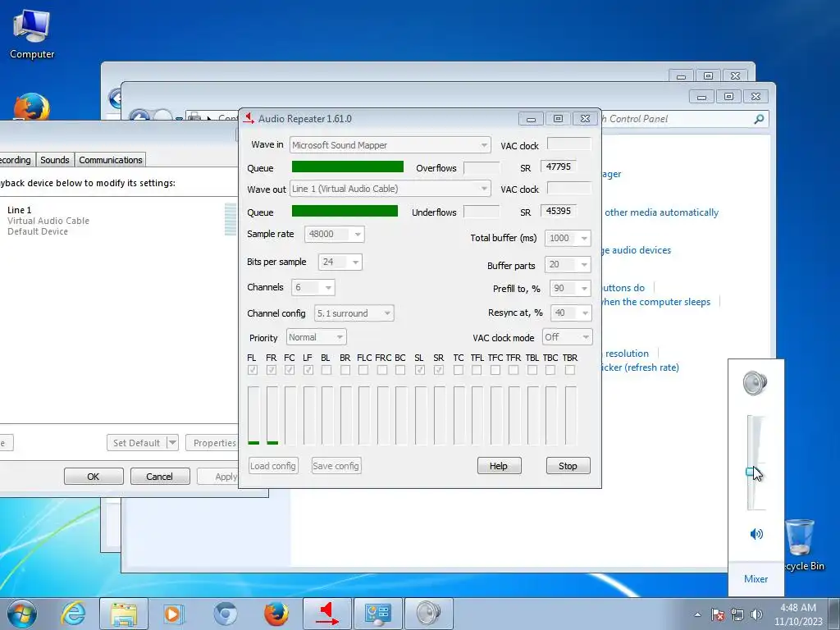
Task: Click the Wave in SR value field
Action: tap(558, 167)
